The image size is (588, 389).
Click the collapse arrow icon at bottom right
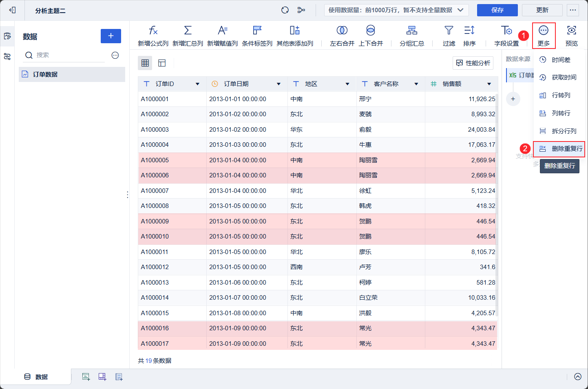click(578, 377)
